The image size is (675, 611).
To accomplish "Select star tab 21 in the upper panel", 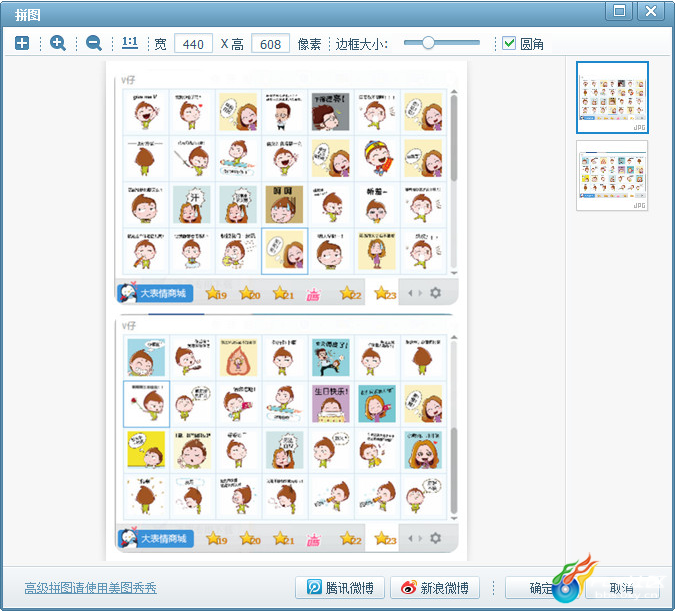I will coord(283,294).
